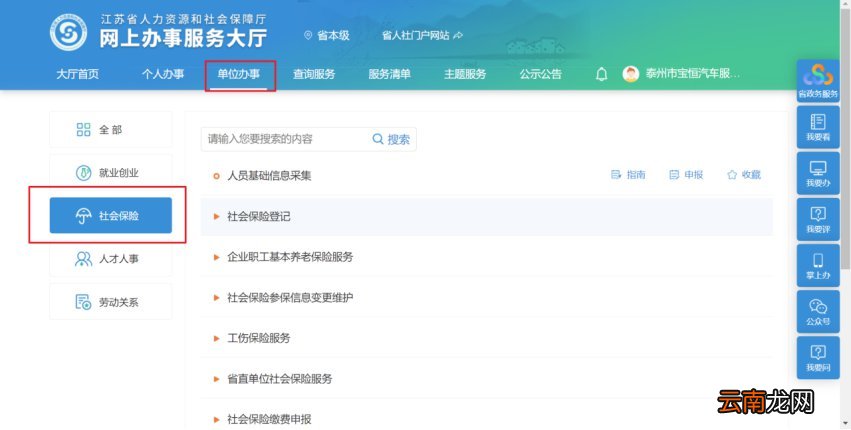This screenshot has width=851, height=430.
Task: Open 服务清单 tab
Action: point(389,74)
